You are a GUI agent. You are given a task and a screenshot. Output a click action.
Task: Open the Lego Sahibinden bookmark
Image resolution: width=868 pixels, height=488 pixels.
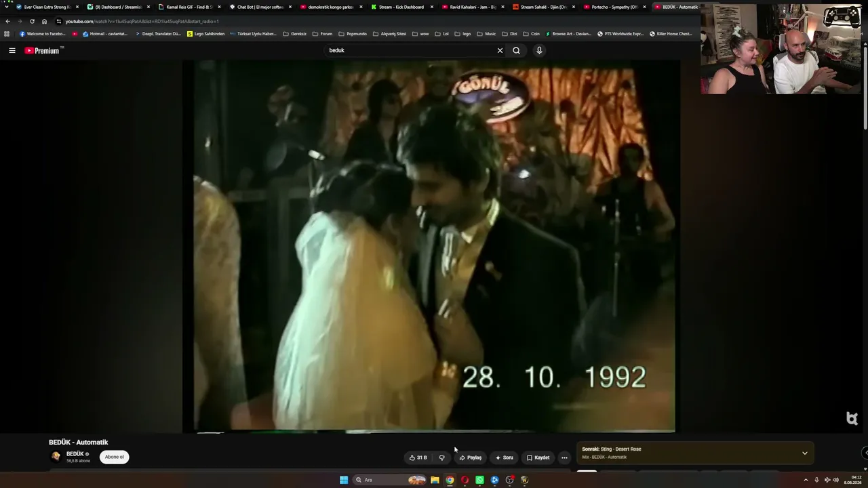205,34
